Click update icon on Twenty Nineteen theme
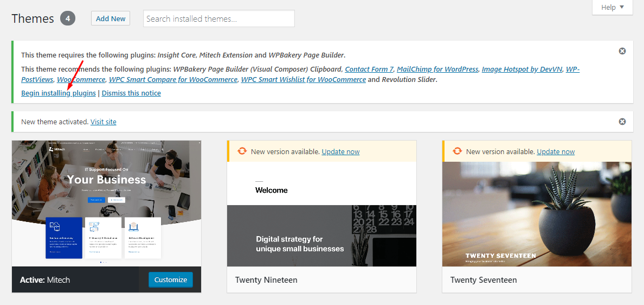 [x=242, y=151]
